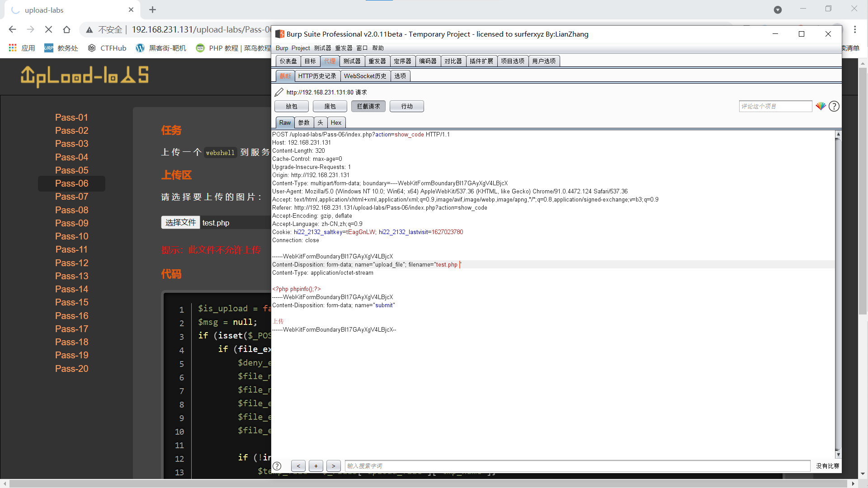Open Pass-12 in the sidebar

(71, 263)
